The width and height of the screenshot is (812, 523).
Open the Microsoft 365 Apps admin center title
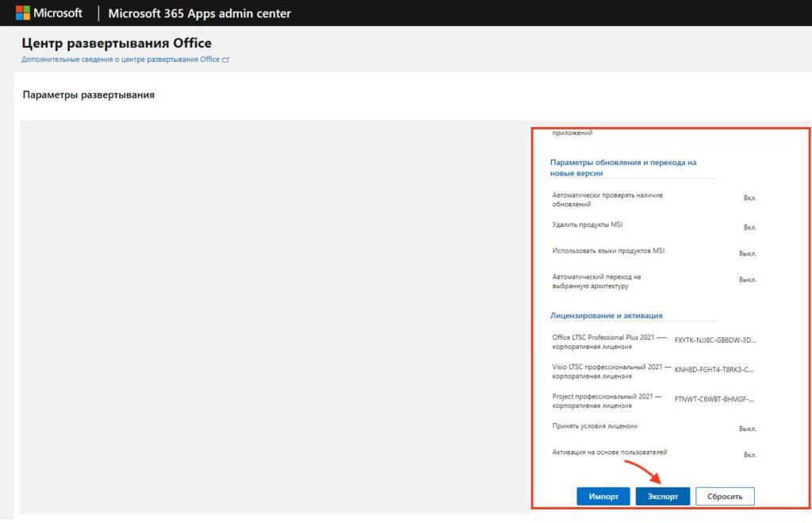click(x=199, y=13)
